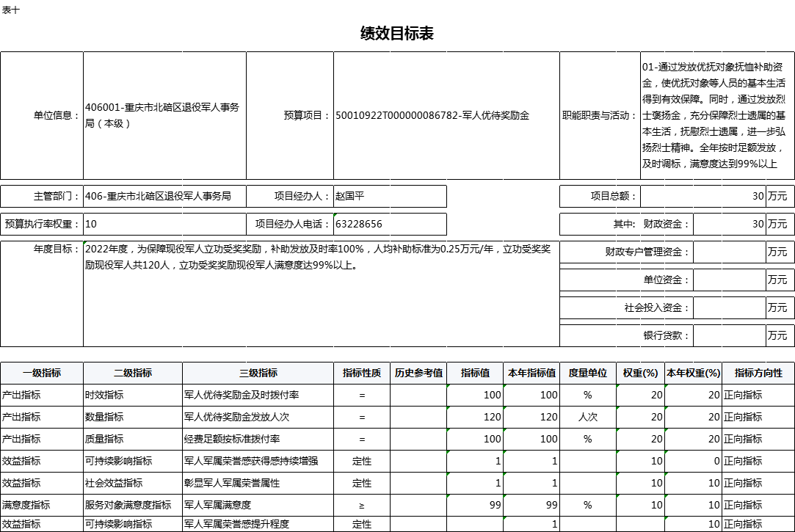Click the 二级指标 column header

click(133, 373)
